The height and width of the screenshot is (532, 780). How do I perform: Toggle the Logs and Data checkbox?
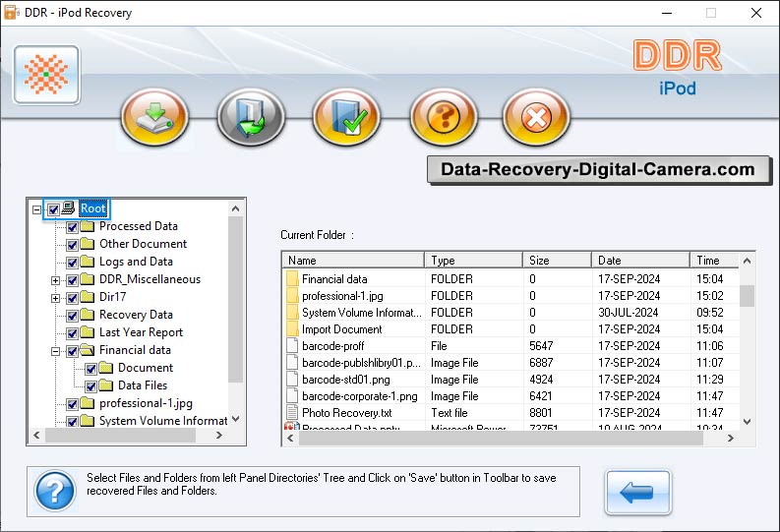[72, 263]
